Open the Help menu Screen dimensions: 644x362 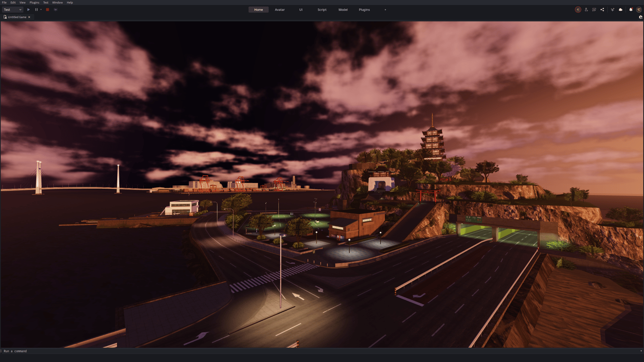[x=70, y=3]
